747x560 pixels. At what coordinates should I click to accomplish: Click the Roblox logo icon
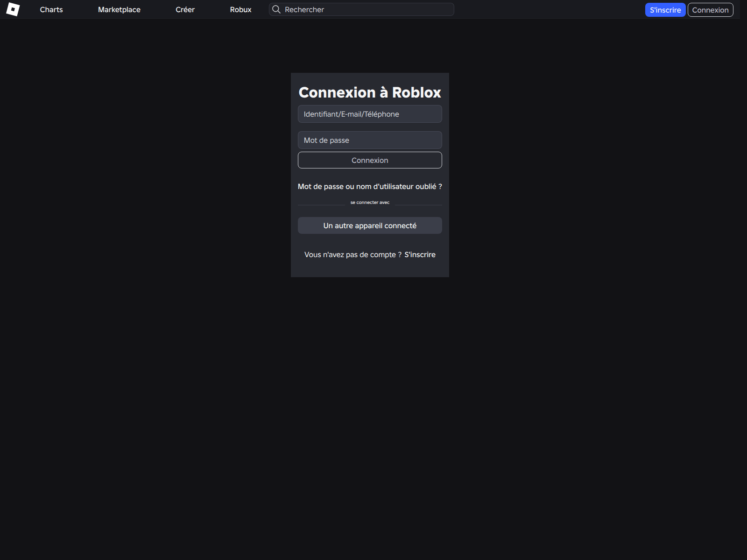coord(13,9)
